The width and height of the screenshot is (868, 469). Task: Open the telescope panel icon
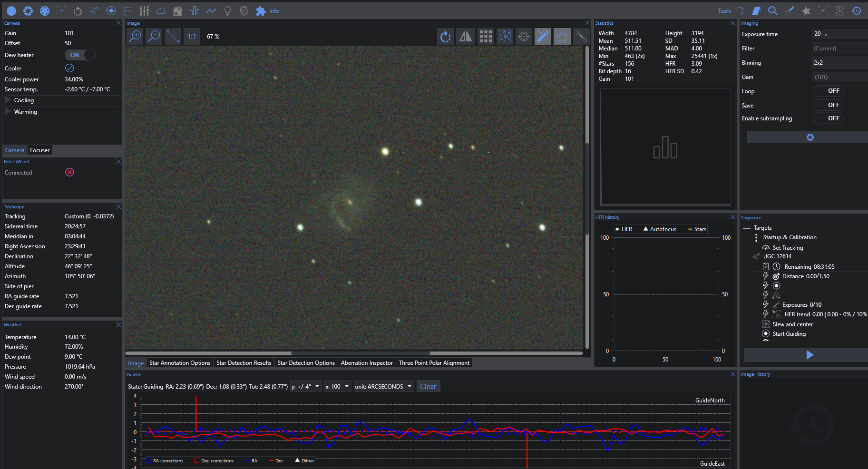pyautogui.click(x=94, y=11)
